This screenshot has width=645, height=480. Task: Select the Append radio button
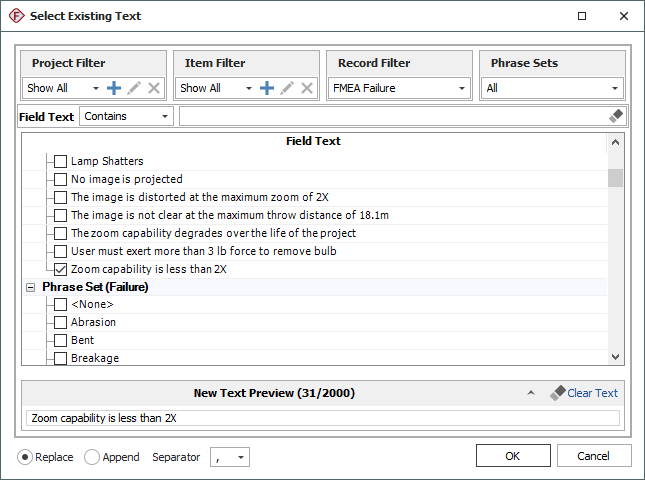(92, 457)
